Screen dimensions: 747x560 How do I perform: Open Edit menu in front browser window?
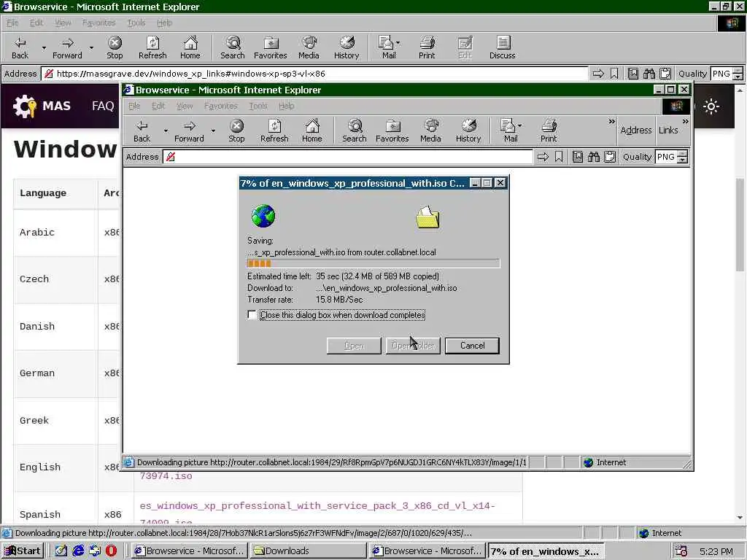[x=158, y=106]
